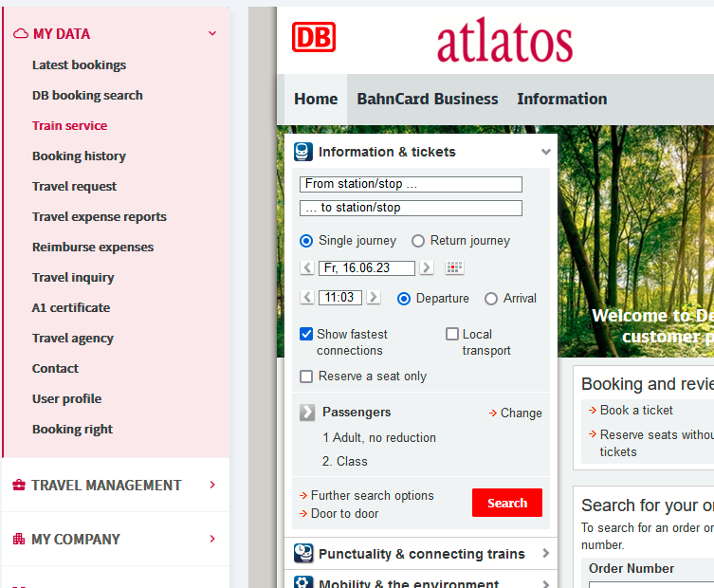The width and height of the screenshot is (714, 588).
Task: Click the cloud icon beside MY DATA
Action: (x=21, y=34)
